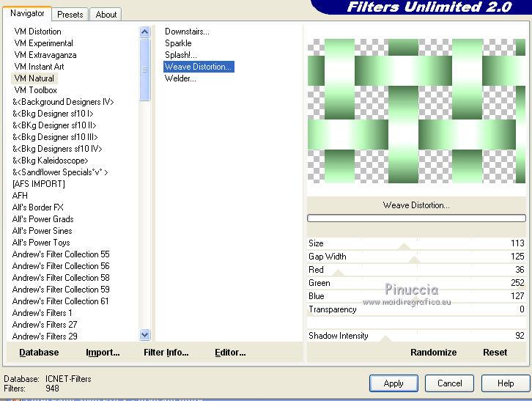
Task: Select Alf's Border FX category
Action: tap(37, 207)
